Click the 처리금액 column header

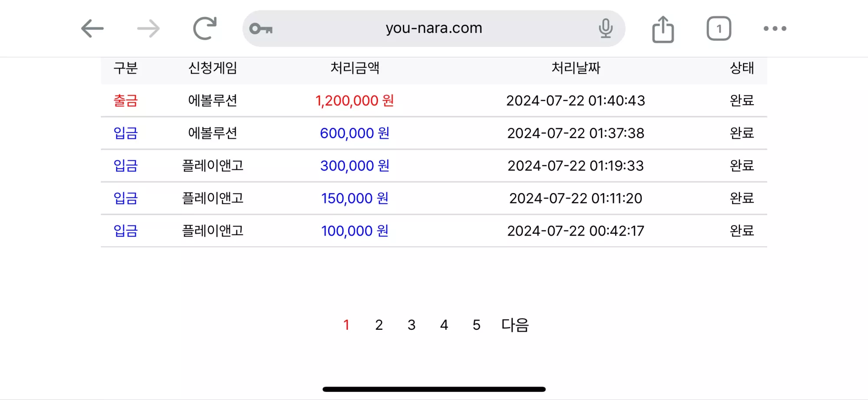(x=355, y=68)
